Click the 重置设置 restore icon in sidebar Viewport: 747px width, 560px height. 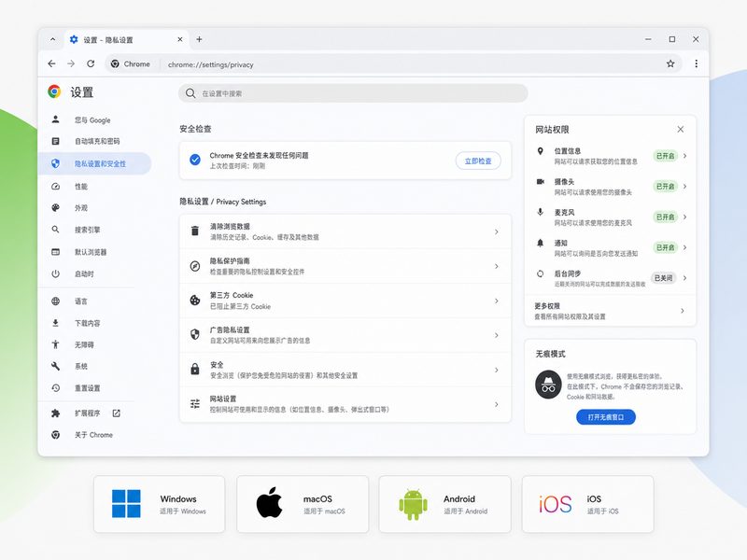pos(55,387)
